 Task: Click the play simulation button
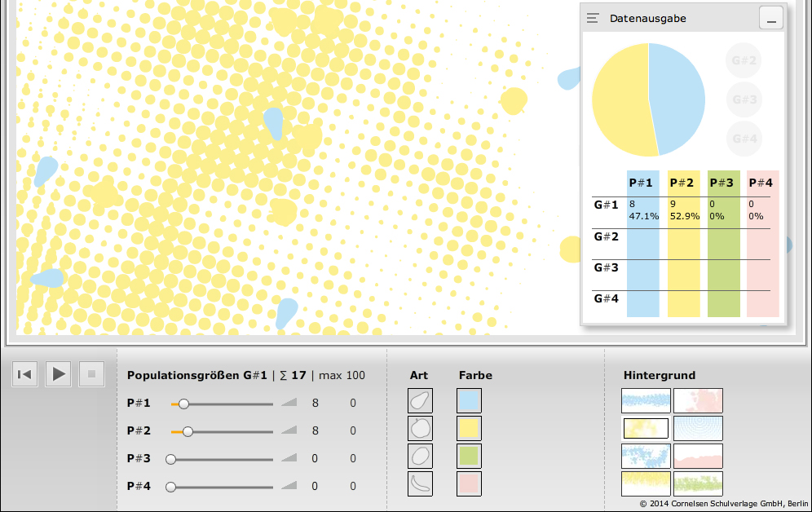click(59, 374)
